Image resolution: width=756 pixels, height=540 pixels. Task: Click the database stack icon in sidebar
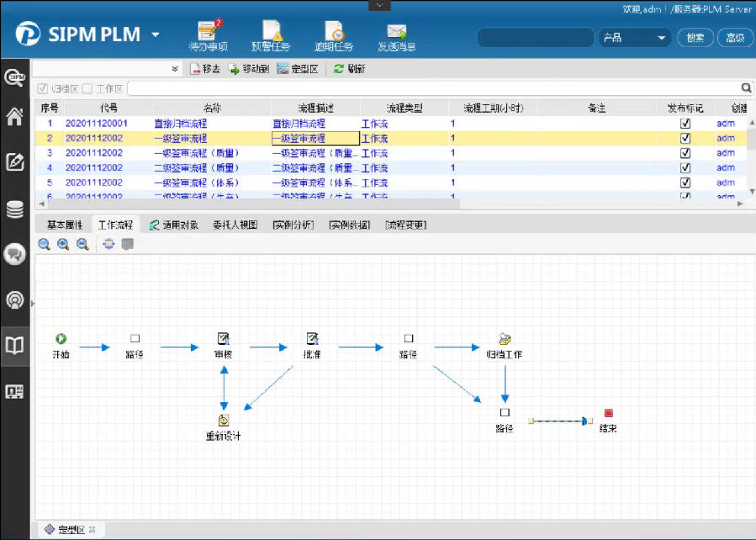(x=15, y=209)
